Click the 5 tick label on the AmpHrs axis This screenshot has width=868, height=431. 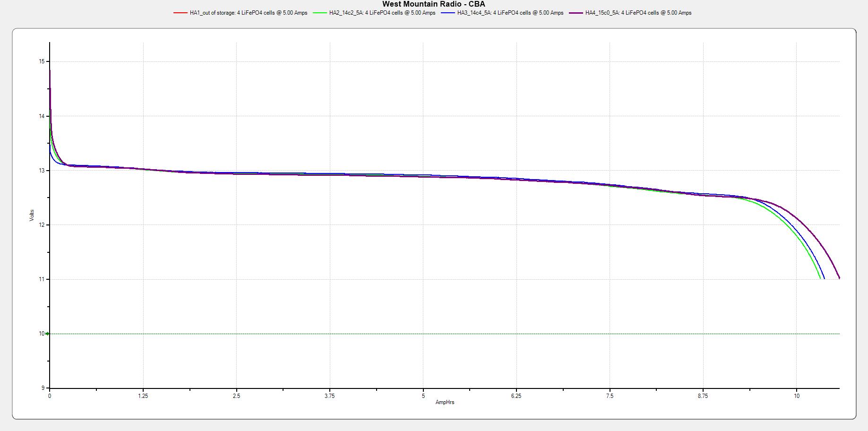coord(423,396)
